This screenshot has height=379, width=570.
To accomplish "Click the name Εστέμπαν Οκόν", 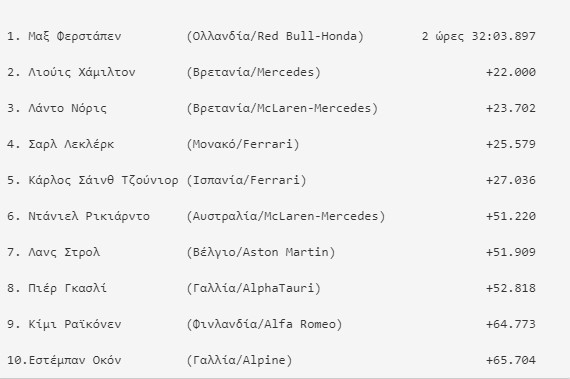I will [75, 360].
